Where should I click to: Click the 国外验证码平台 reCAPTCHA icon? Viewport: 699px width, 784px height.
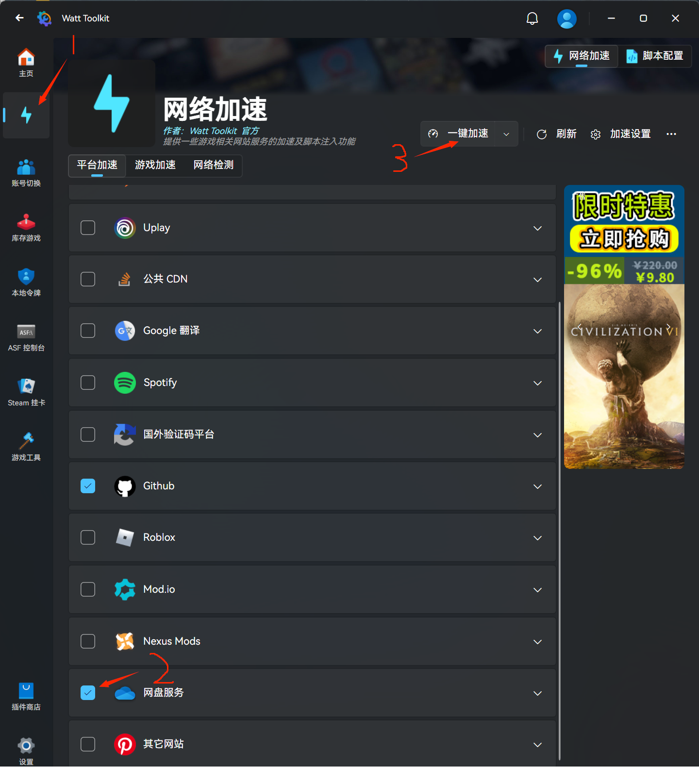tap(125, 434)
